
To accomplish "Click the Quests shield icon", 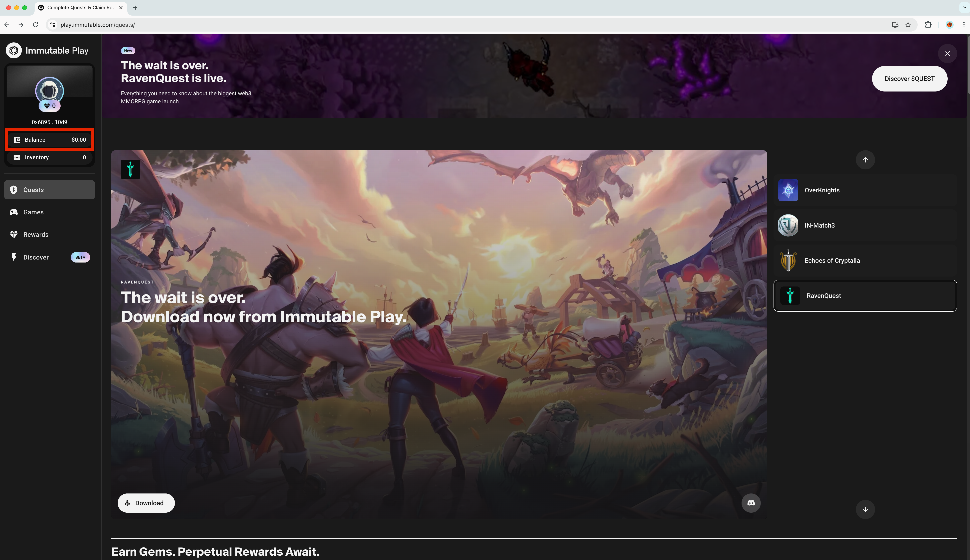I will tap(14, 190).
